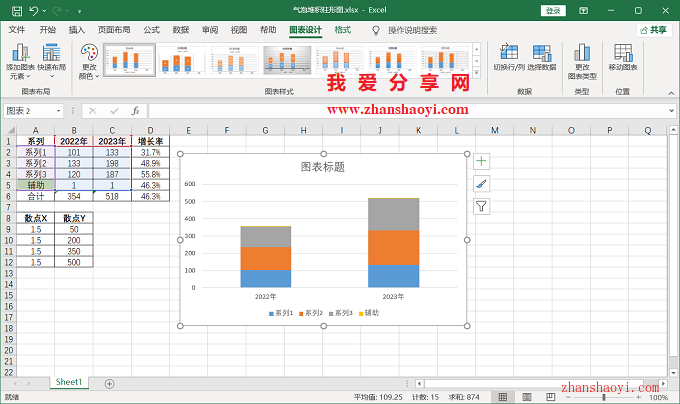Switch to the 视图 tab
Viewport: 680px width, 404px height.
(x=239, y=30)
